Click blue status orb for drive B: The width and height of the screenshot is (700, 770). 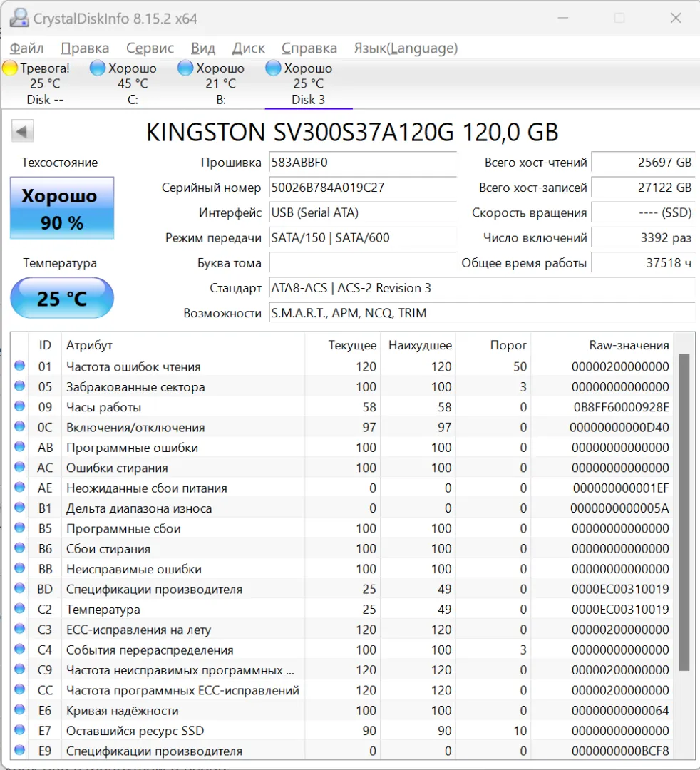coord(185,68)
